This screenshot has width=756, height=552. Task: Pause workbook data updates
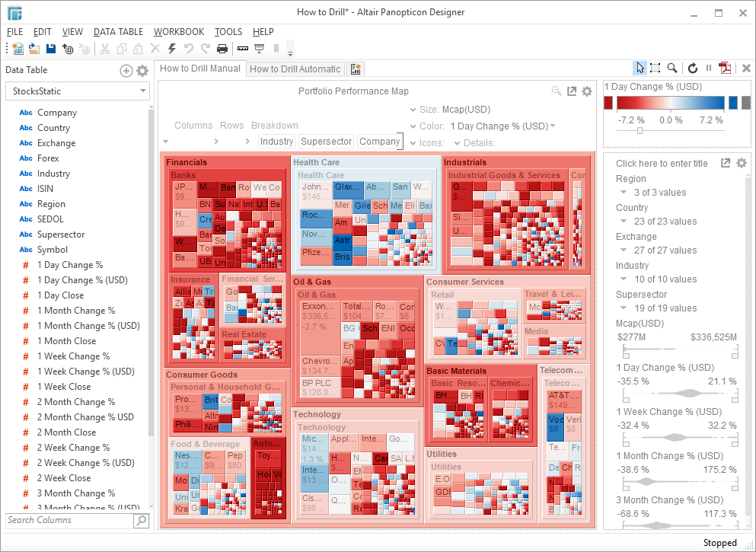tap(707, 68)
